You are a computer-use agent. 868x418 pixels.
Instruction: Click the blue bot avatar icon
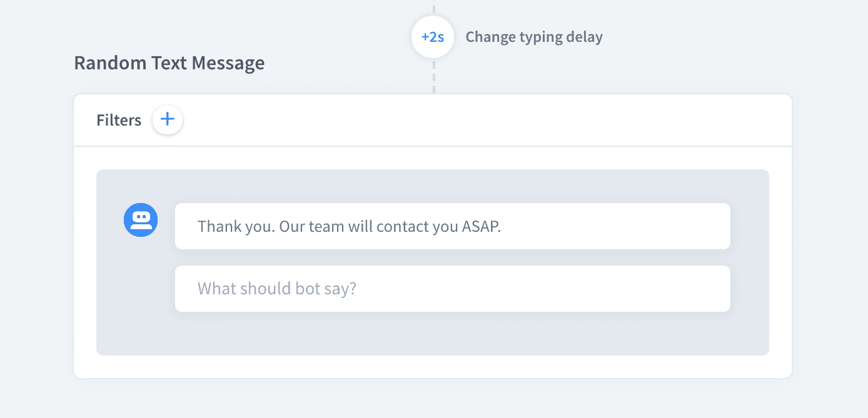click(x=141, y=220)
